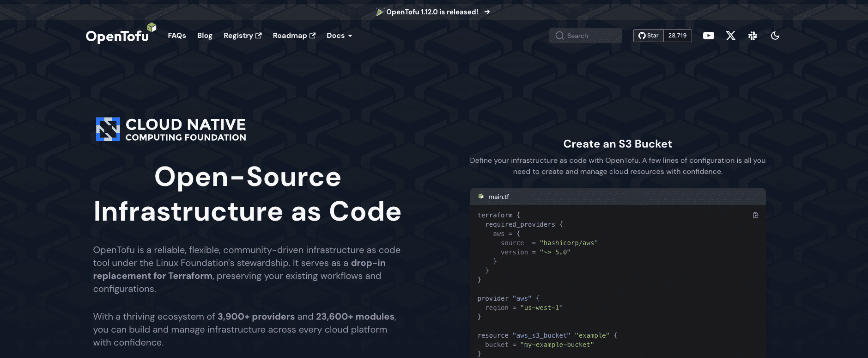Open the OpenTofu YouTube channel icon
The height and width of the screenshot is (358, 868).
(708, 36)
